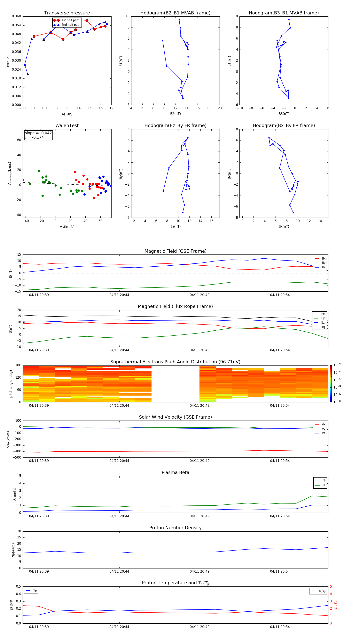
Task: Click 'By(nT)' y-label of Bz_By hodogram
Action: coord(121,173)
